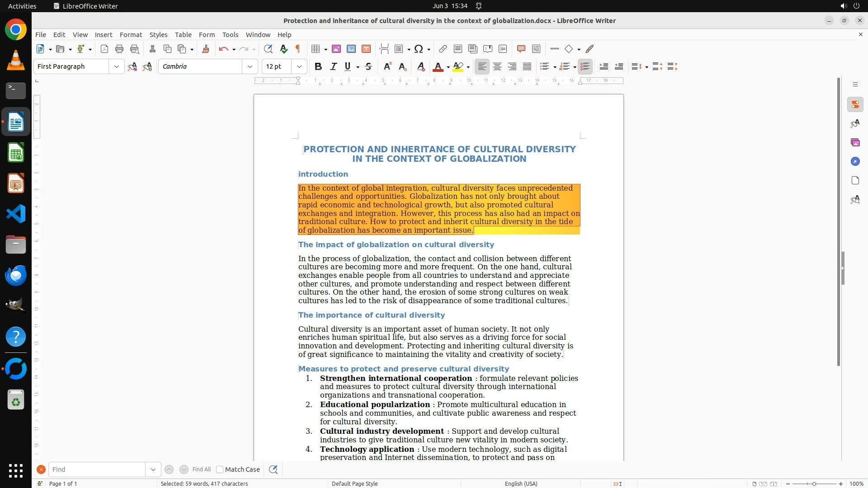Click the Find All button
The image size is (868, 488).
[x=202, y=469]
